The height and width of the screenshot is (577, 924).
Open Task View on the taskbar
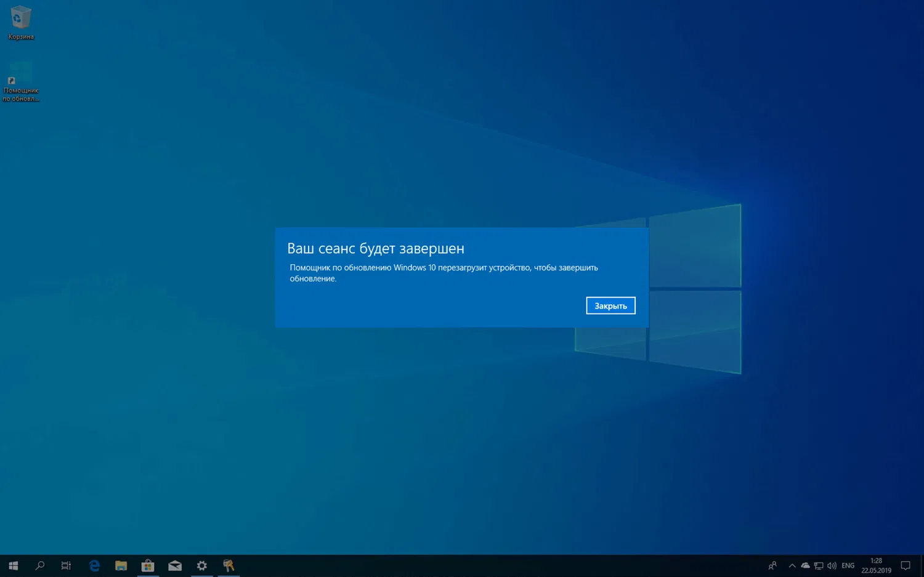click(66, 565)
